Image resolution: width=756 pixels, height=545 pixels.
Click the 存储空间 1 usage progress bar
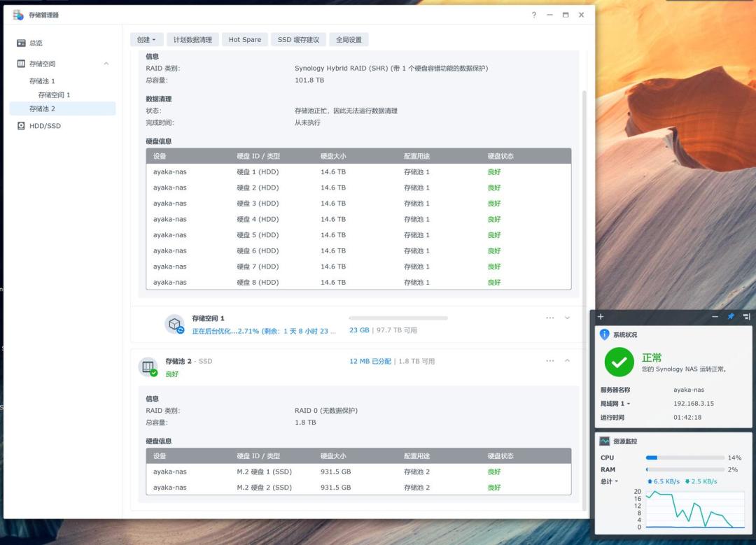pos(398,318)
